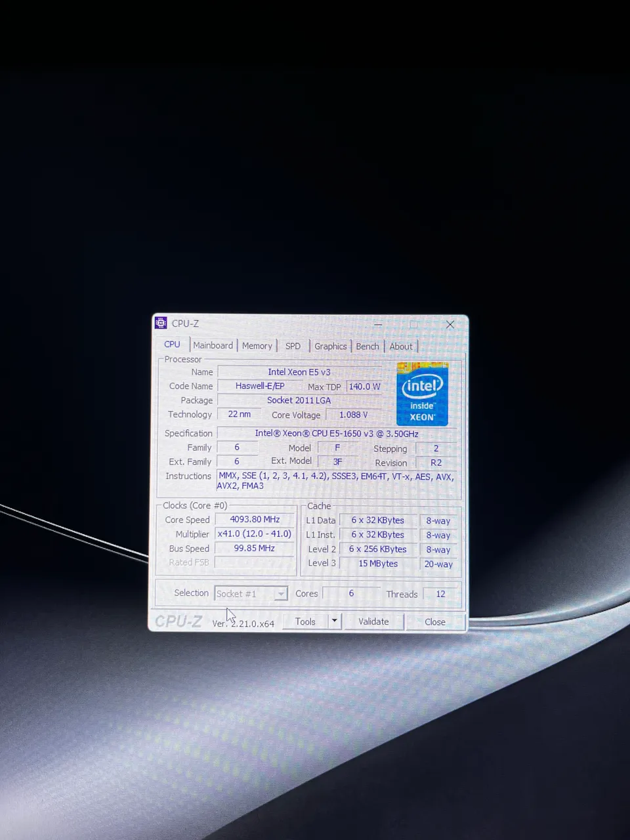
Task: Click the CPU-Z app icon in title bar
Action: click(x=161, y=323)
